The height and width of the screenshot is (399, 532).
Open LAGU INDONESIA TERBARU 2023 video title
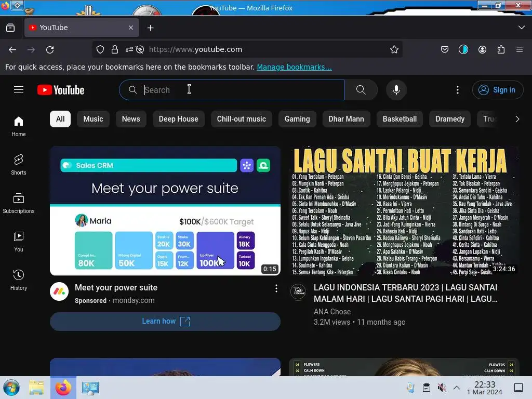405,293
